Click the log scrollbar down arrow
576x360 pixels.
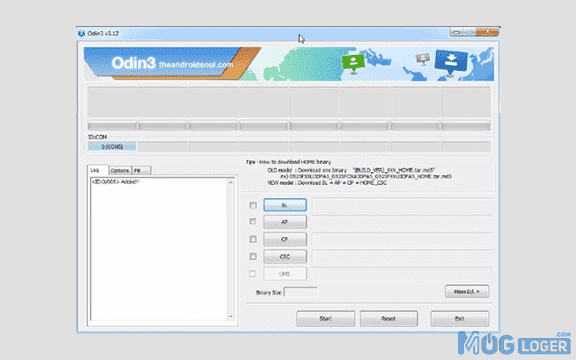(x=231, y=317)
